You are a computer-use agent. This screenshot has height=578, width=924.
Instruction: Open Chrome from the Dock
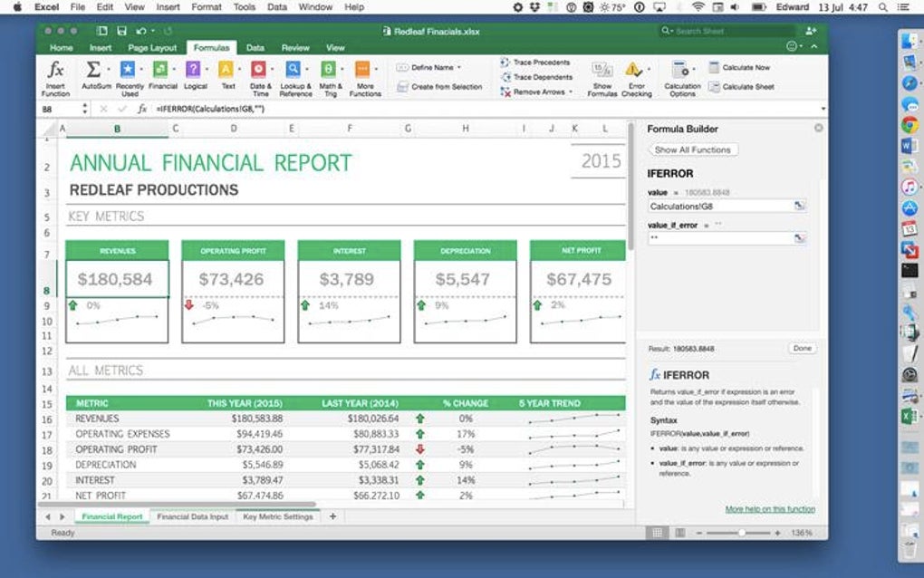click(x=910, y=124)
